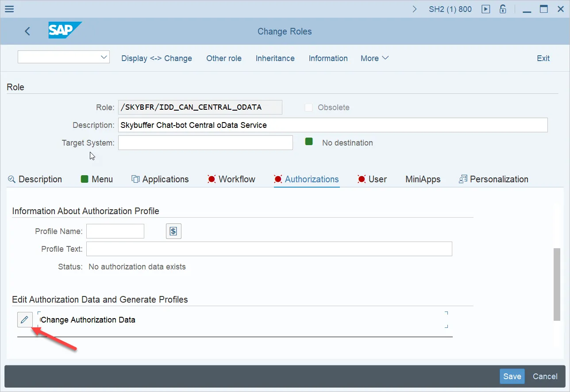Screen dimensions: 570x392
Task: Open the hamburger menu at top left
Action: (9, 9)
